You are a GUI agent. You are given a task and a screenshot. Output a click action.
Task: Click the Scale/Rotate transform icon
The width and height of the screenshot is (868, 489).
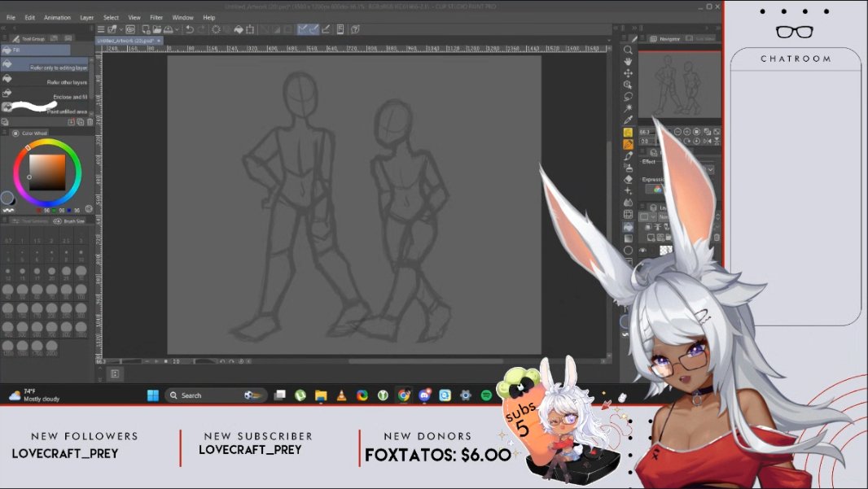coord(250,29)
